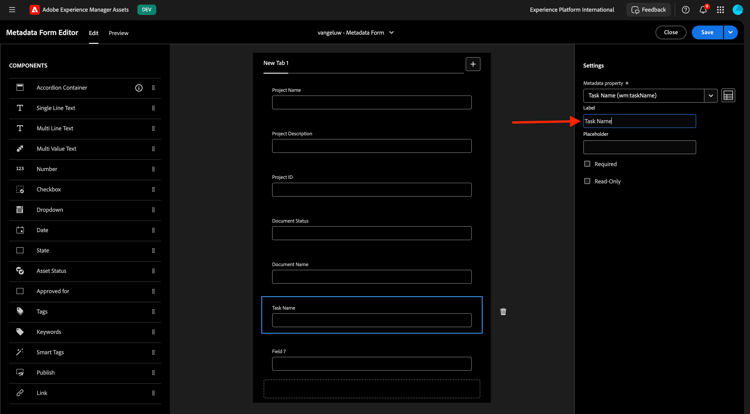Viewport: 750px width, 414px height.
Task: Select the Multi Value Text component icon
Action: [20, 149]
